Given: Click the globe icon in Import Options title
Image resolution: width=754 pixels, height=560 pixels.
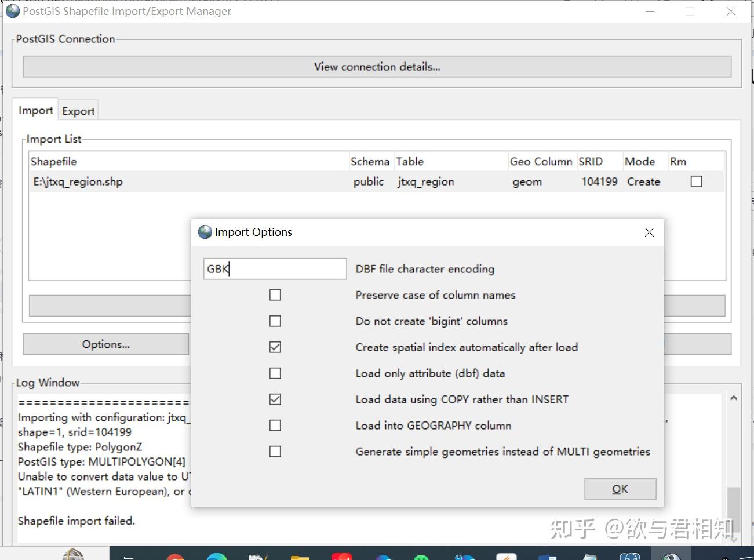Looking at the screenshot, I should coord(205,232).
